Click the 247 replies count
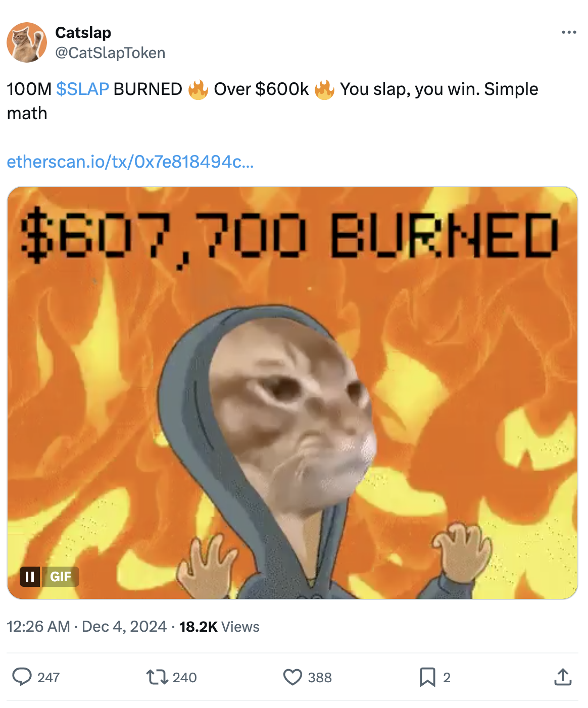Viewport: 588px width, 708px height. [x=48, y=677]
